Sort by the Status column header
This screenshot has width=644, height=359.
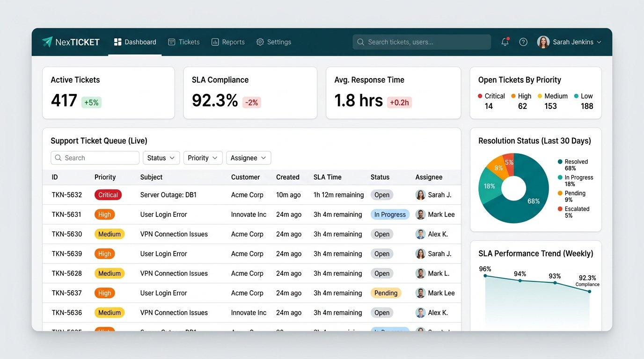380,177
